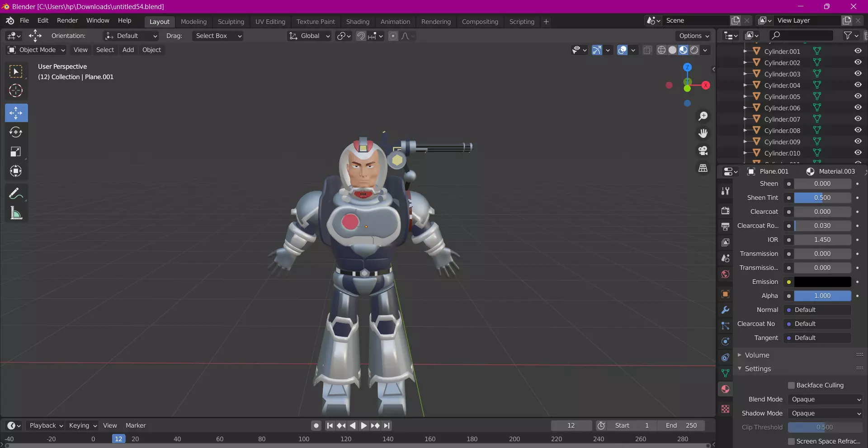Activate the Scale tool

[x=16, y=151]
